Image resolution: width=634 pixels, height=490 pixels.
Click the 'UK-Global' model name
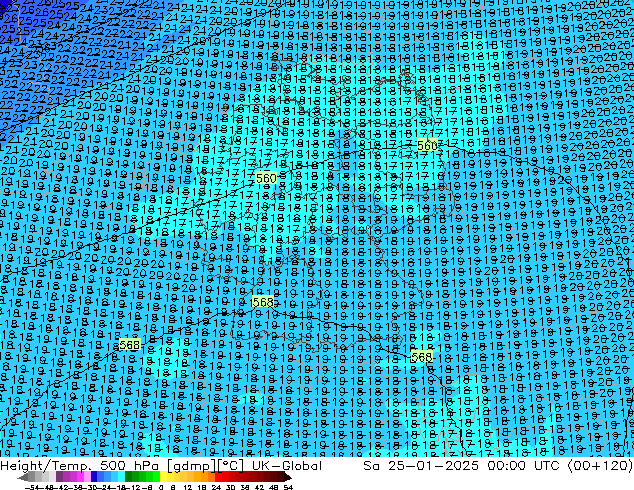click(x=287, y=466)
